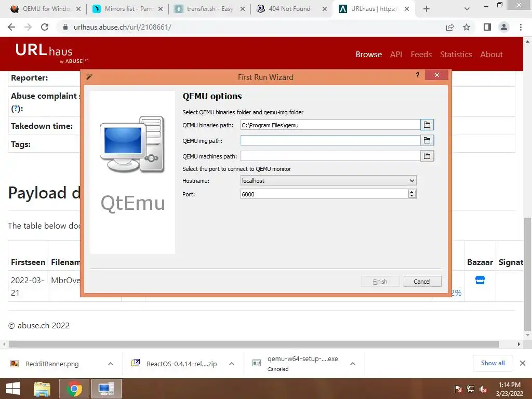Open the tab search dropdown chevron
This screenshot has width=532, height=399.
pyautogui.click(x=467, y=9)
